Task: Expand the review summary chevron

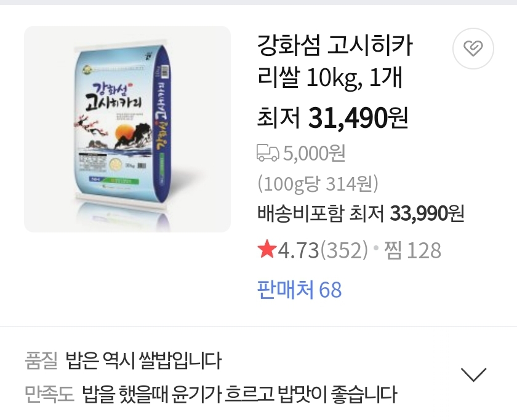Action: pyautogui.click(x=473, y=374)
